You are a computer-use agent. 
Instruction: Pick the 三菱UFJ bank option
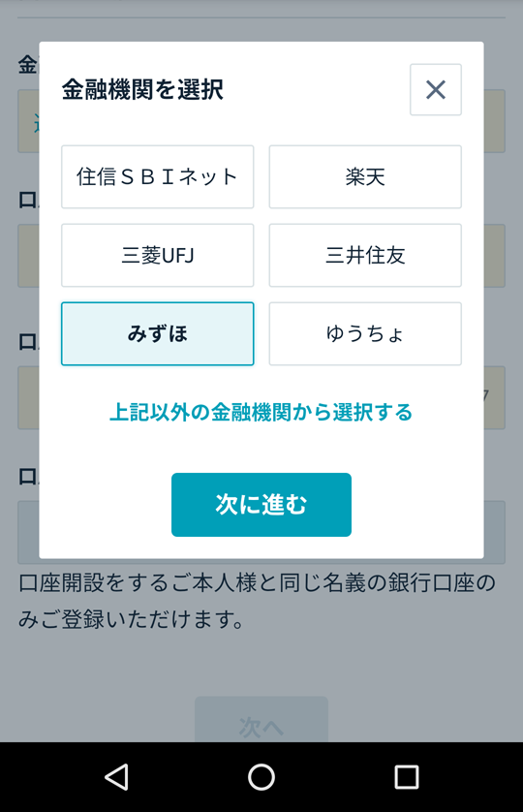pyautogui.click(x=158, y=255)
